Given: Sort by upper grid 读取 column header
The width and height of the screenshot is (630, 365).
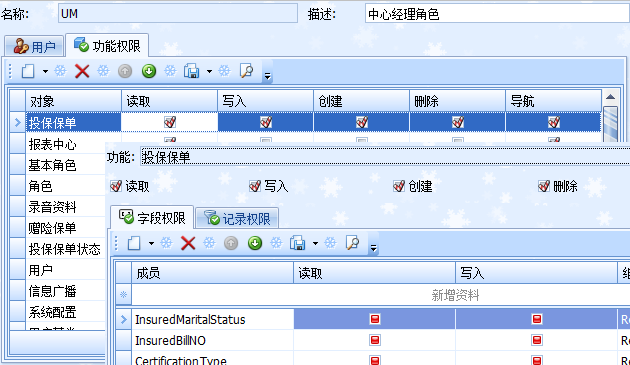Looking at the screenshot, I should (170, 101).
